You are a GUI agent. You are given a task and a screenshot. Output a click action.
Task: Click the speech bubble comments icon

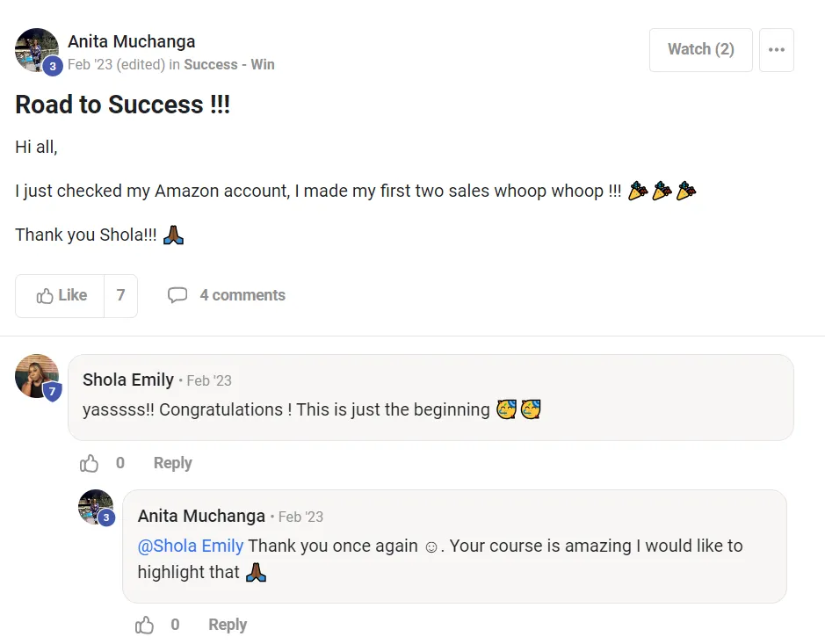(x=177, y=295)
